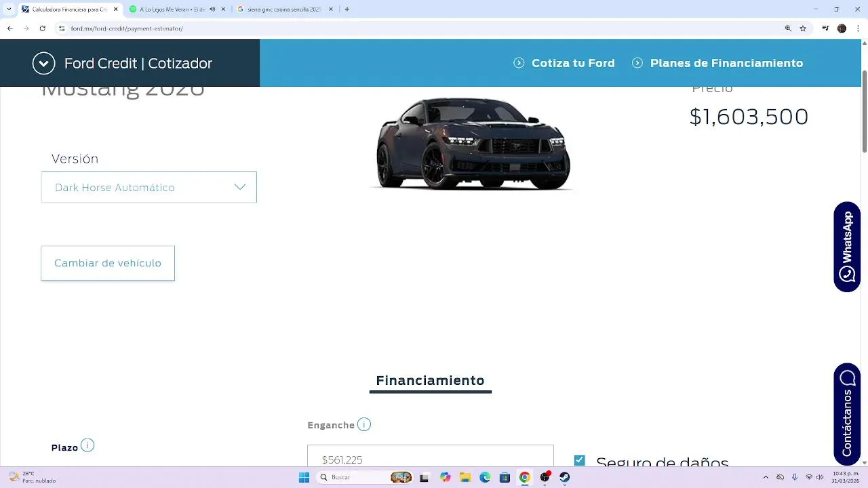868x488 pixels.
Task: Open Microsoft Store from the taskbar
Action: point(505,477)
